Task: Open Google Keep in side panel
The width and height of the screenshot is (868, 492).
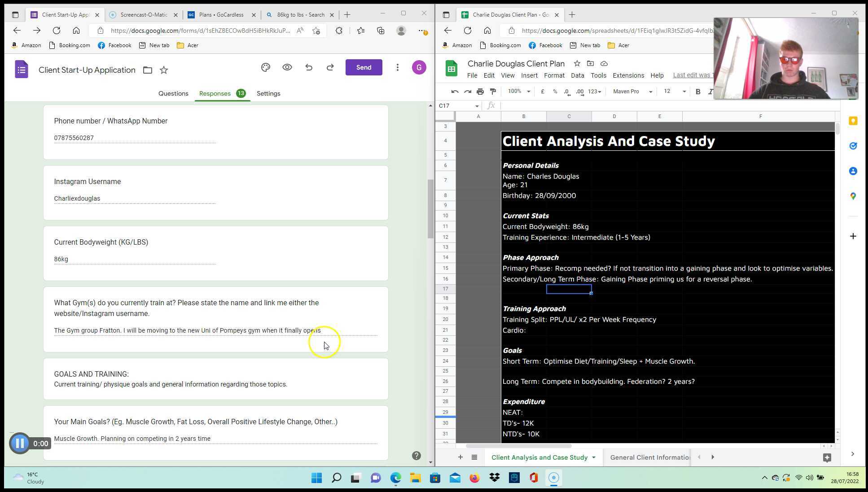Action: (853, 121)
